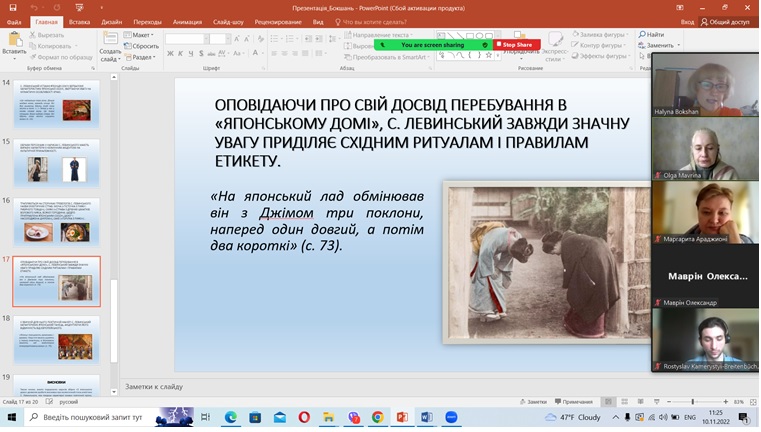
Task: Click Share (Общий доступ) button
Action: (725, 22)
